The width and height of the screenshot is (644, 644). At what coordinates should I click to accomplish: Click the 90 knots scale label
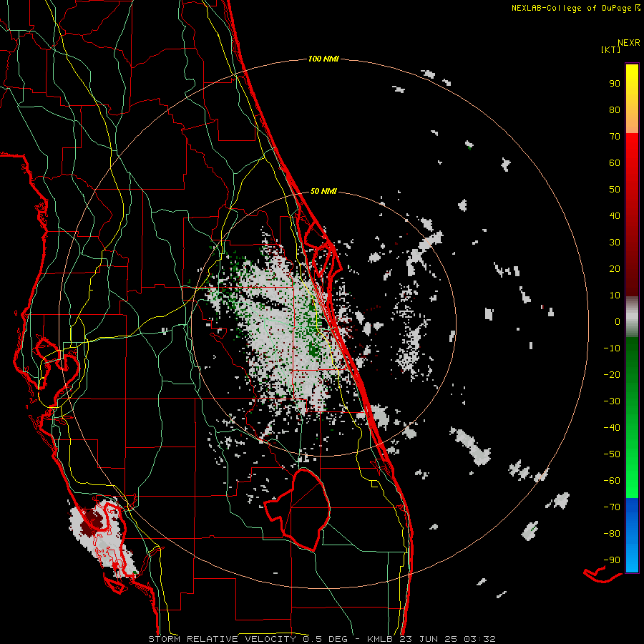coord(615,84)
